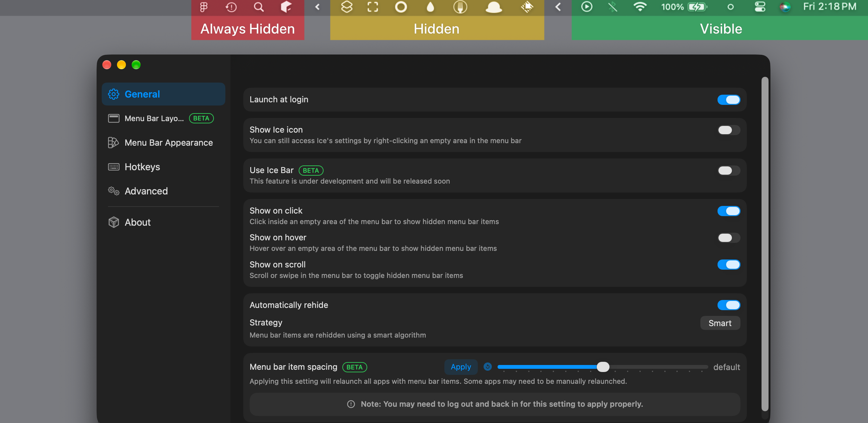
Task: Turn off Automatically rehide
Action: pyautogui.click(x=728, y=305)
